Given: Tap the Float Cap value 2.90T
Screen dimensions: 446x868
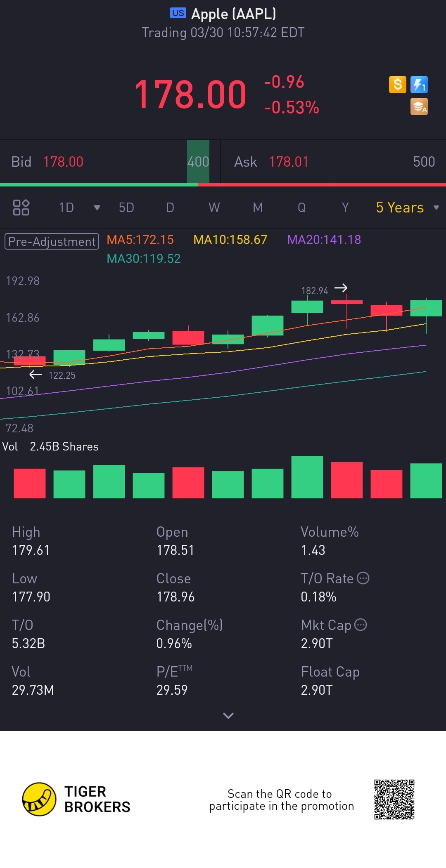Looking at the screenshot, I should [317, 690].
